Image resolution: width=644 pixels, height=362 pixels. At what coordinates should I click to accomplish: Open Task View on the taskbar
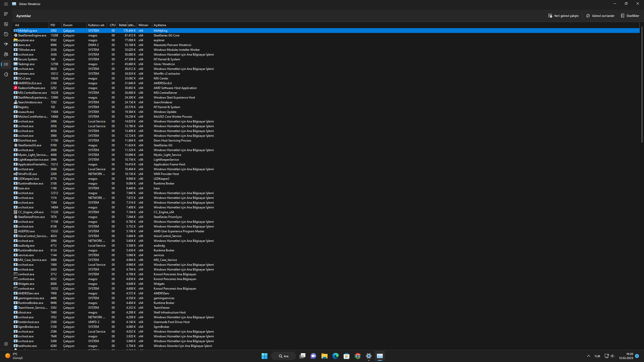pyautogui.click(x=302, y=356)
